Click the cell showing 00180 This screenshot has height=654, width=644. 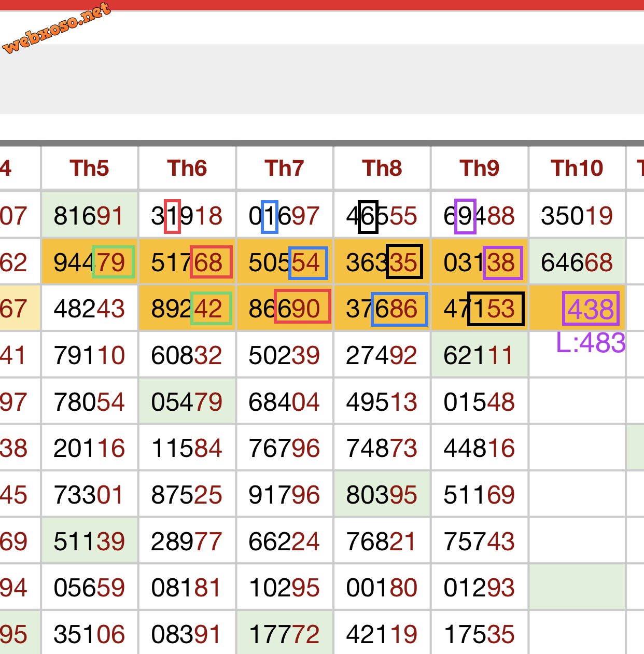[x=382, y=588]
